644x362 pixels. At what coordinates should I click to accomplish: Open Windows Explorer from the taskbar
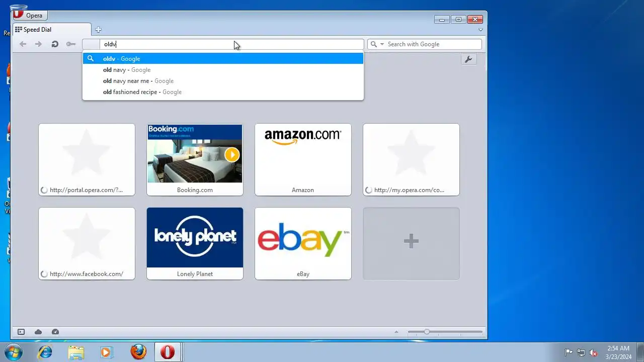pos(76,352)
